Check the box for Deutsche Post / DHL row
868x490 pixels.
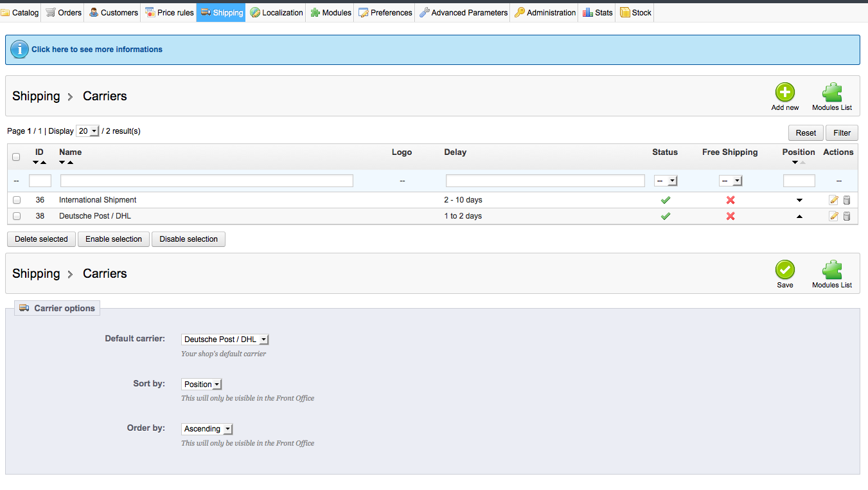tap(17, 216)
